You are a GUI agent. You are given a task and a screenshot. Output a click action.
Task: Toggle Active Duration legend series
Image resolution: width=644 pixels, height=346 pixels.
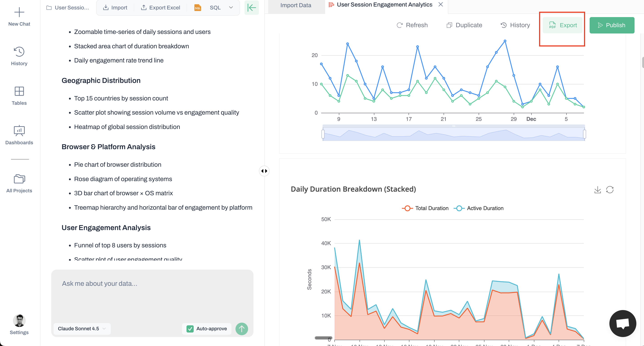click(478, 208)
